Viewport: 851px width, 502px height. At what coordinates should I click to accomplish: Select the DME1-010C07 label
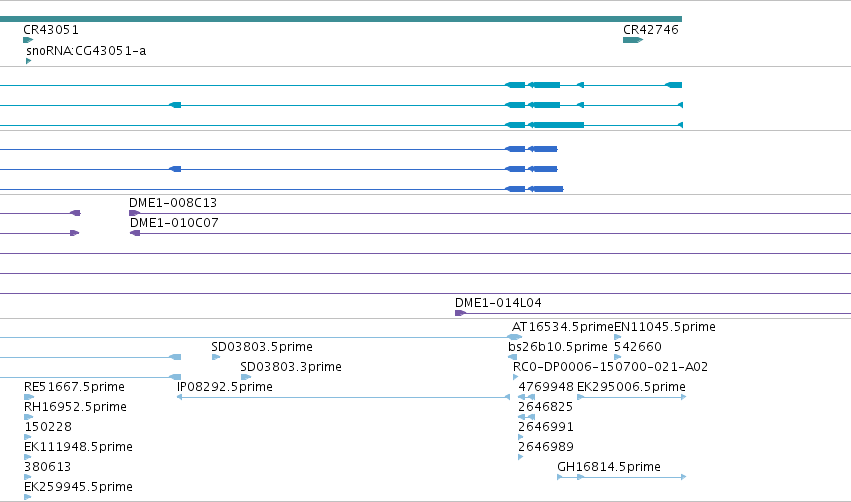coord(174,223)
